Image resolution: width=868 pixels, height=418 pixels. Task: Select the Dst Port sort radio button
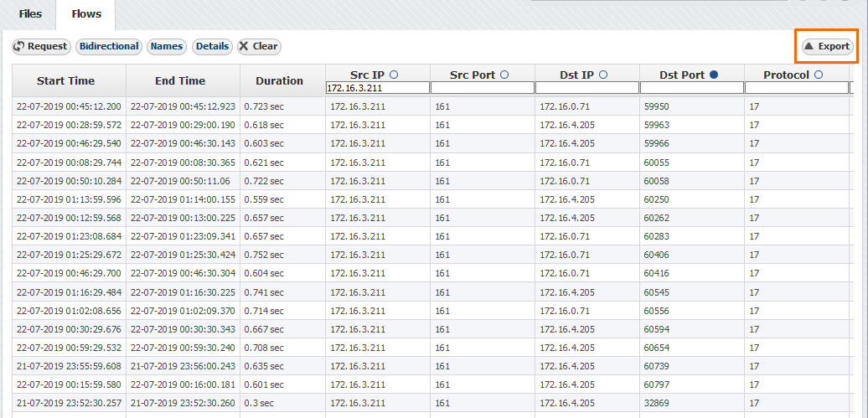[714, 75]
